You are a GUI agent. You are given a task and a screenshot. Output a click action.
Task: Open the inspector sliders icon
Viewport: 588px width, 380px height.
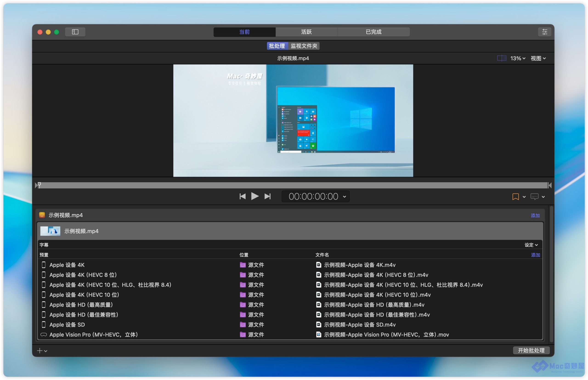[x=544, y=32]
